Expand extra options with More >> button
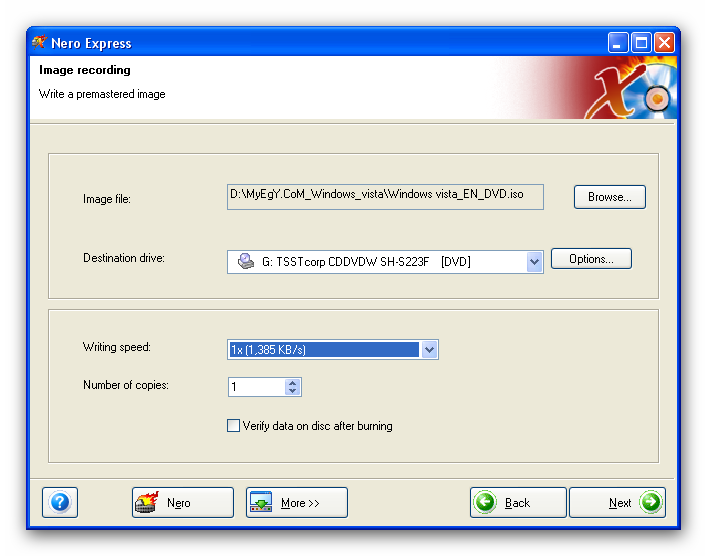The image size is (707, 556). tap(297, 502)
